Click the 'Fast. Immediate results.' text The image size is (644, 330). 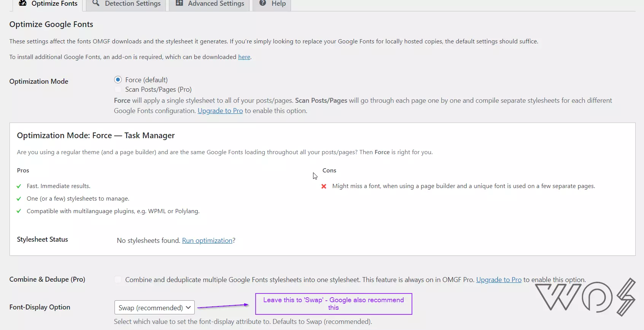point(59,186)
